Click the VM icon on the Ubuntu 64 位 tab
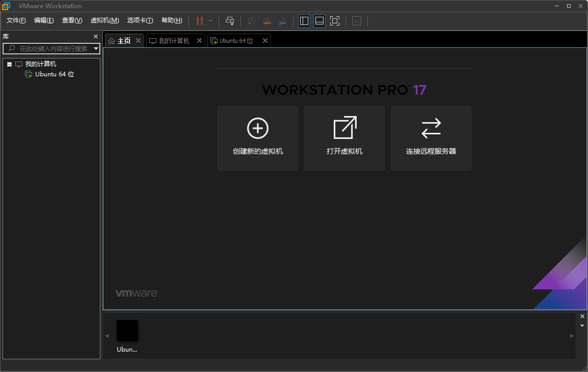Viewport: 588px width, 372px height. pos(214,41)
